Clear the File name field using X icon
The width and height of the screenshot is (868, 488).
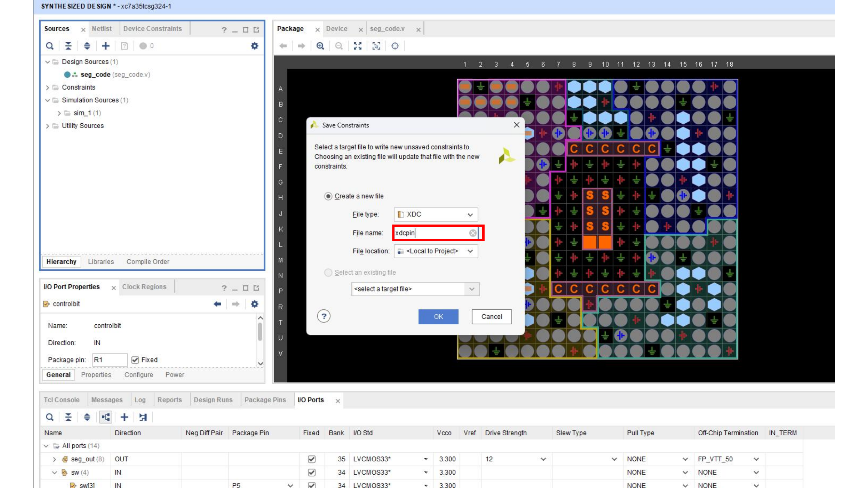(473, 233)
